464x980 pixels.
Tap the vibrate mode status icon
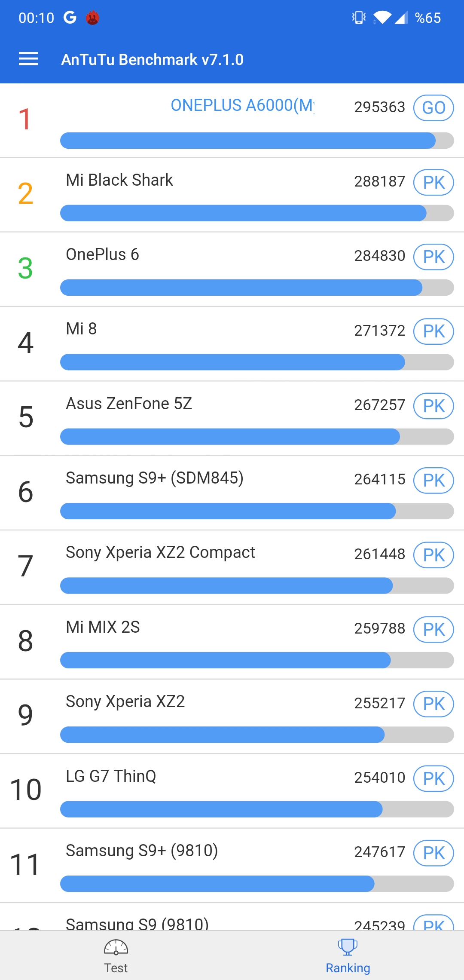point(359,18)
